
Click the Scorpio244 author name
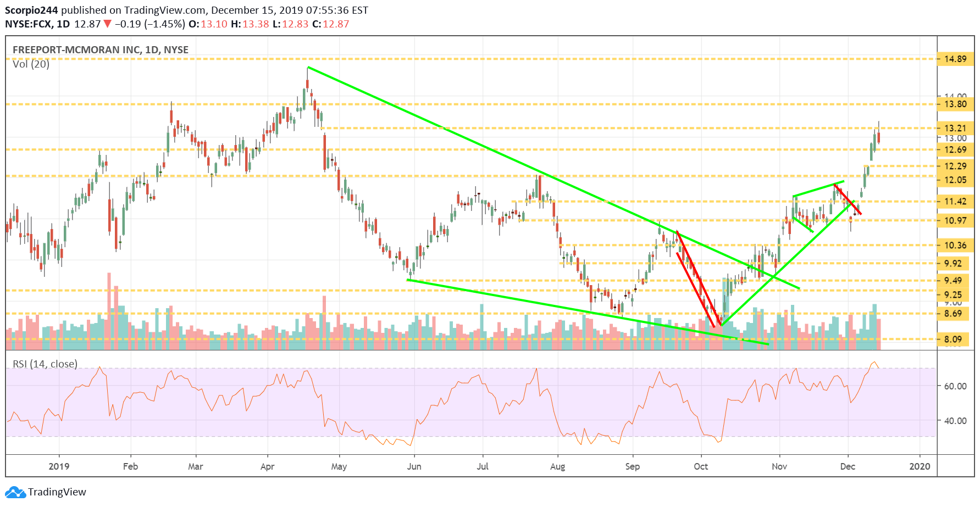(x=31, y=10)
